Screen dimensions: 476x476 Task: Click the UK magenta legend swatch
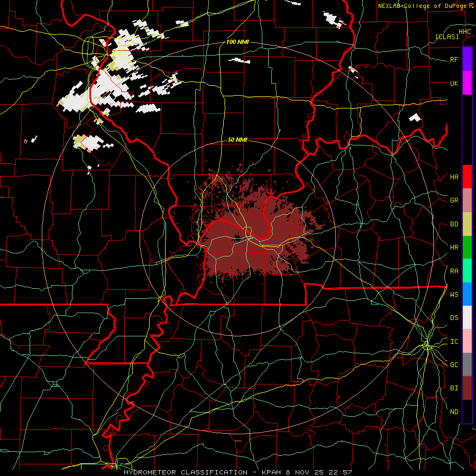click(x=467, y=83)
